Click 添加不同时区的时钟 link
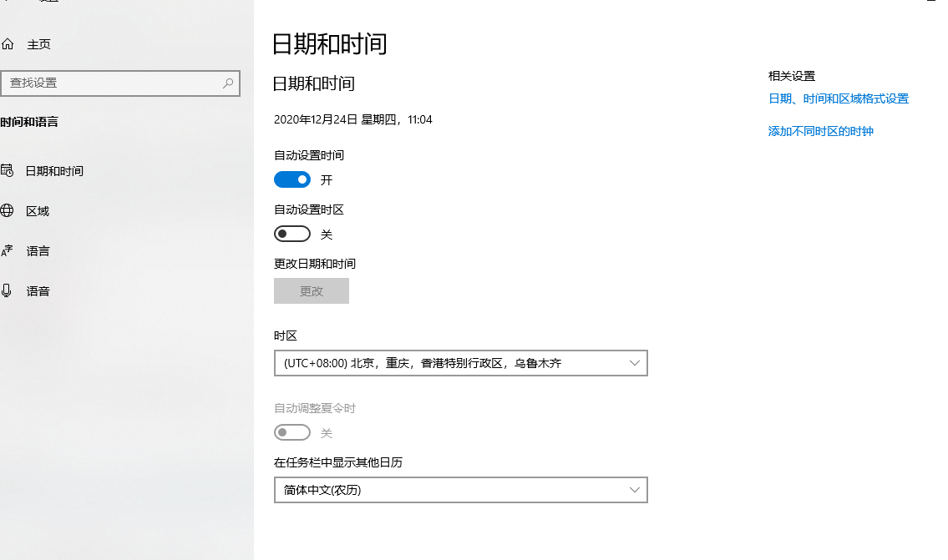The width and height of the screenshot is (948, 560). [x=822, y=131]
